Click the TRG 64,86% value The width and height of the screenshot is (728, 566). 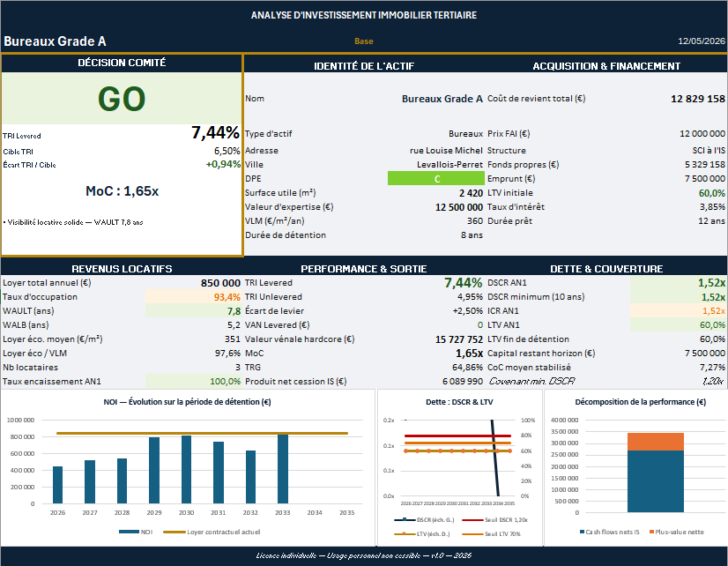click(x=467, y=368)
